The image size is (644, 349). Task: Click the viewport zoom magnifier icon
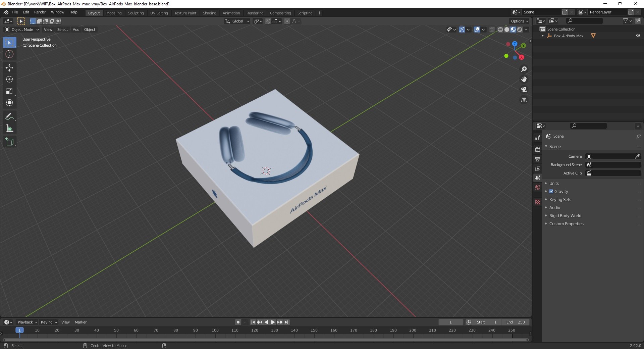524,69
